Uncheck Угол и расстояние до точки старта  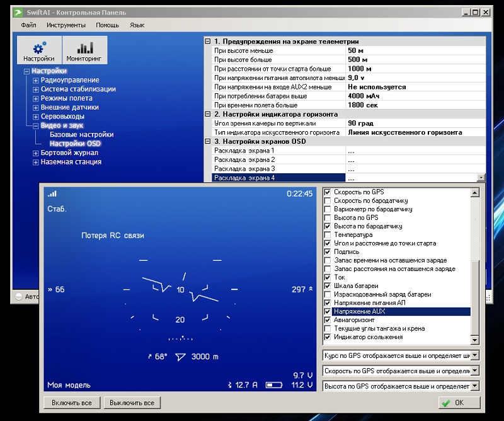pyautogui.click(x=328, y=243)
